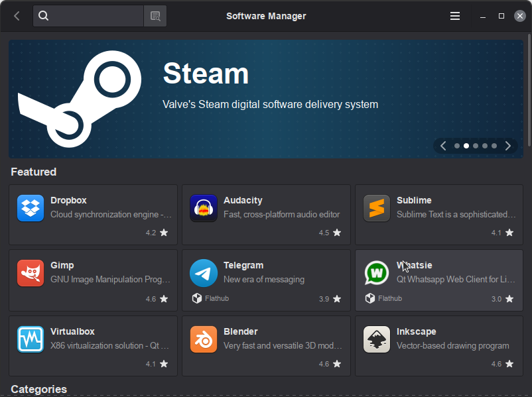Open the Dropbox title text
532x397 pixels.
pyautogui.click(x=68, y=200)
